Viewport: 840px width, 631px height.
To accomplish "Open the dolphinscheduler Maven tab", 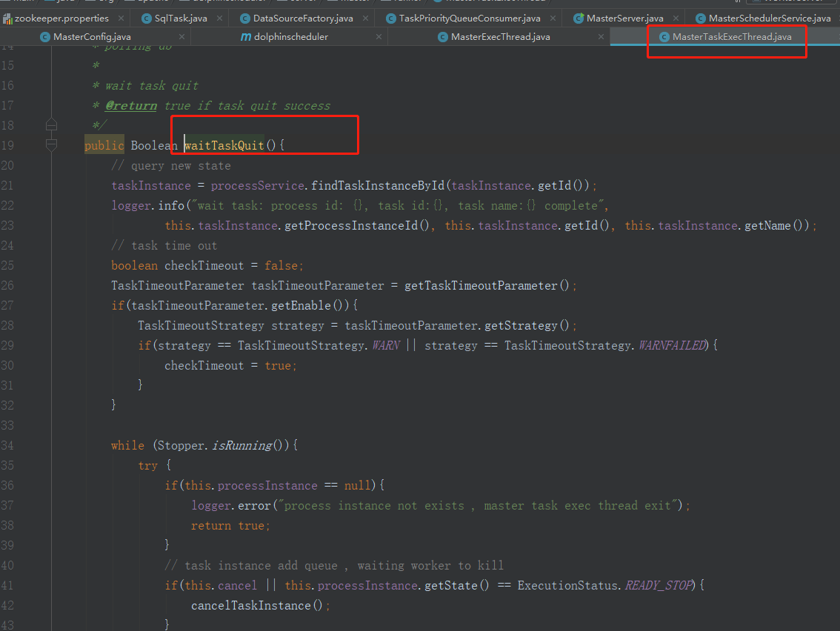I will pyautogui.click(x=291, y=37).
